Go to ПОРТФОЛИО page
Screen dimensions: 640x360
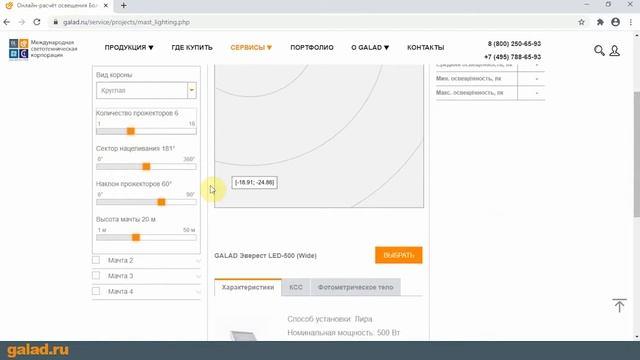(x=312, y=47)
